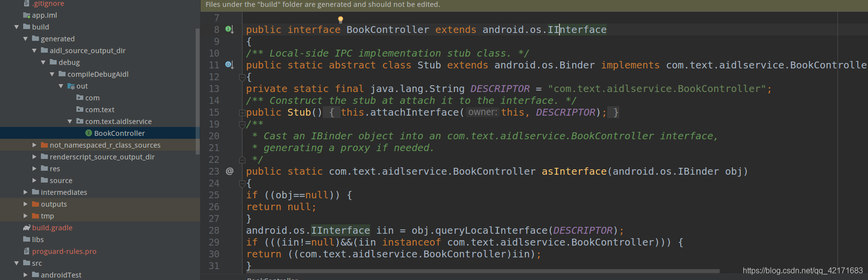Click the Stub class name on line 11

coord(429,65)
